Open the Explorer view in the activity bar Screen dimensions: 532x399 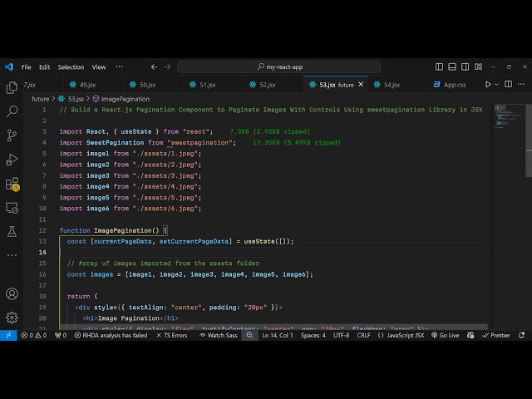12,87
